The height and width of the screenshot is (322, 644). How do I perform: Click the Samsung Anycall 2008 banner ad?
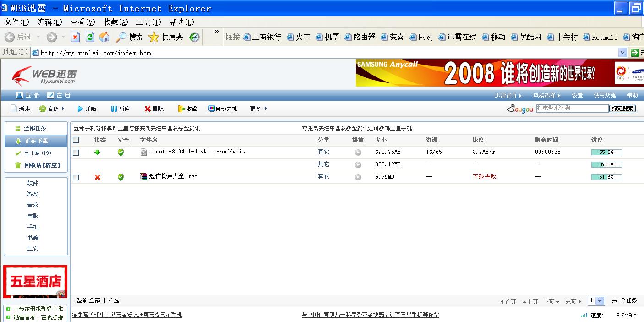500,73
